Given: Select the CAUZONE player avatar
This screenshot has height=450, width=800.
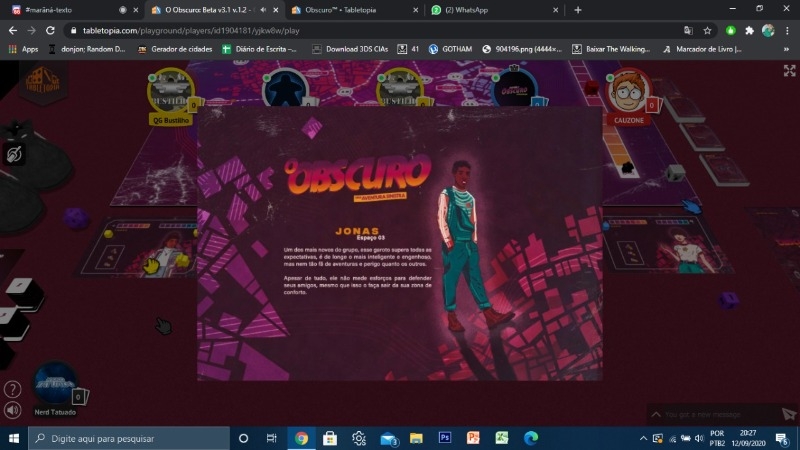Looking at the screenshot, I should 629,92.
